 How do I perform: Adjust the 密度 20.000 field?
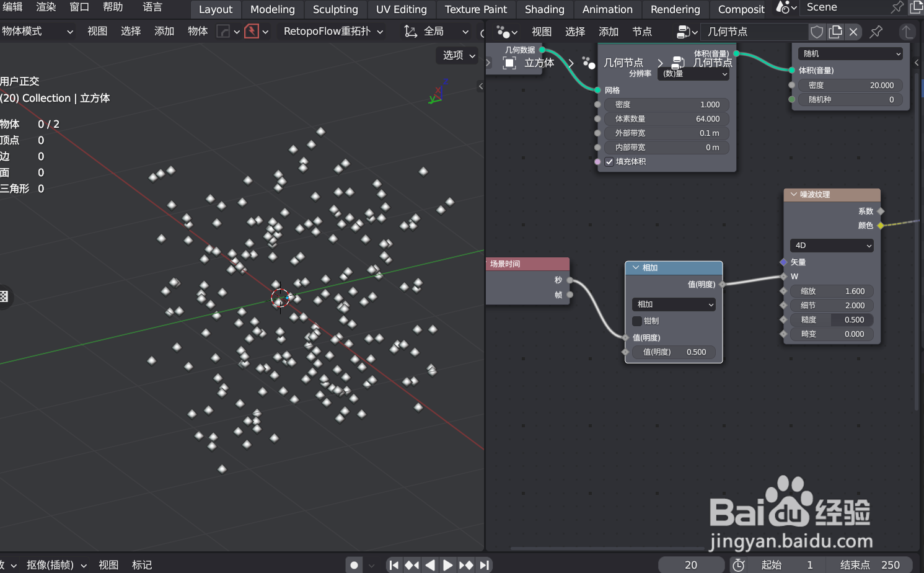[x=850, y=86]
